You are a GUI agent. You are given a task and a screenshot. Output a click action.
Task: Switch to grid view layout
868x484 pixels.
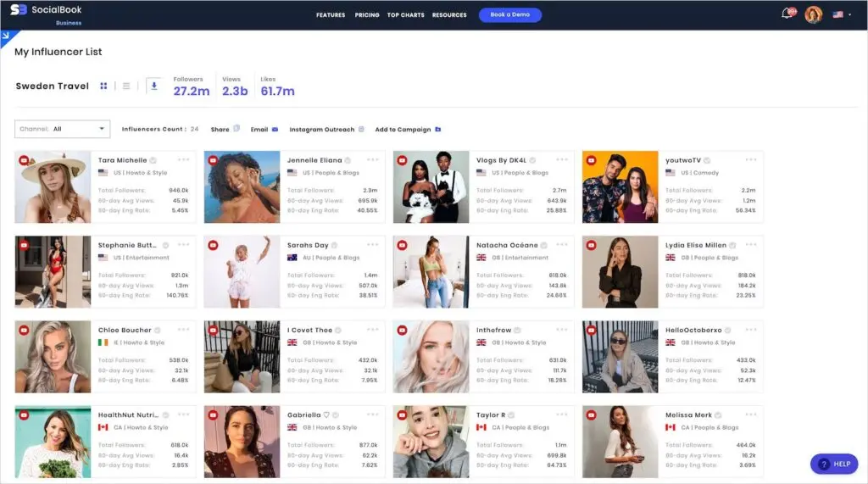tap(103, 86)
